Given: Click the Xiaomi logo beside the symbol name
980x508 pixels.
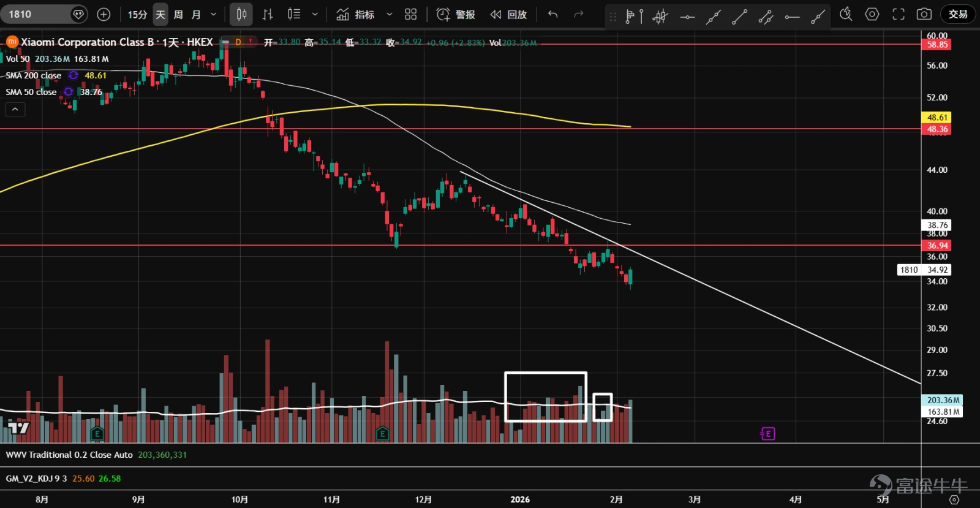Looking at the screenshot, I should click(12, 42).
